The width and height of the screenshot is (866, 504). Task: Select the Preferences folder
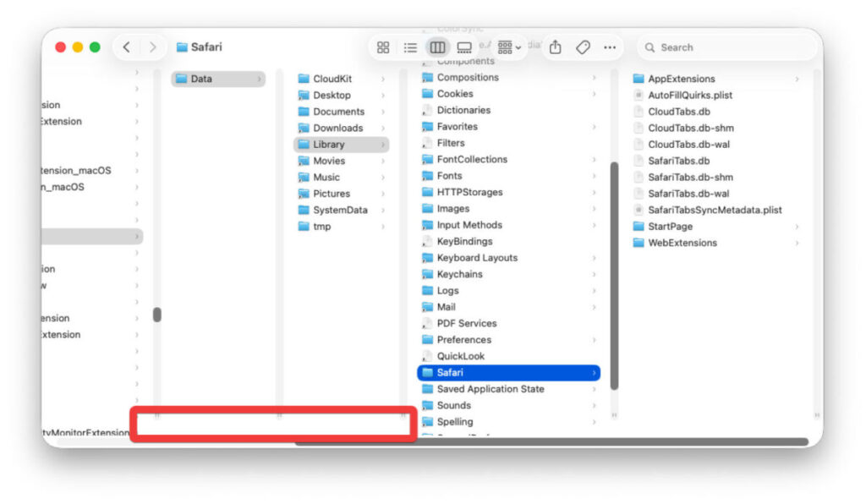(508, 340)
